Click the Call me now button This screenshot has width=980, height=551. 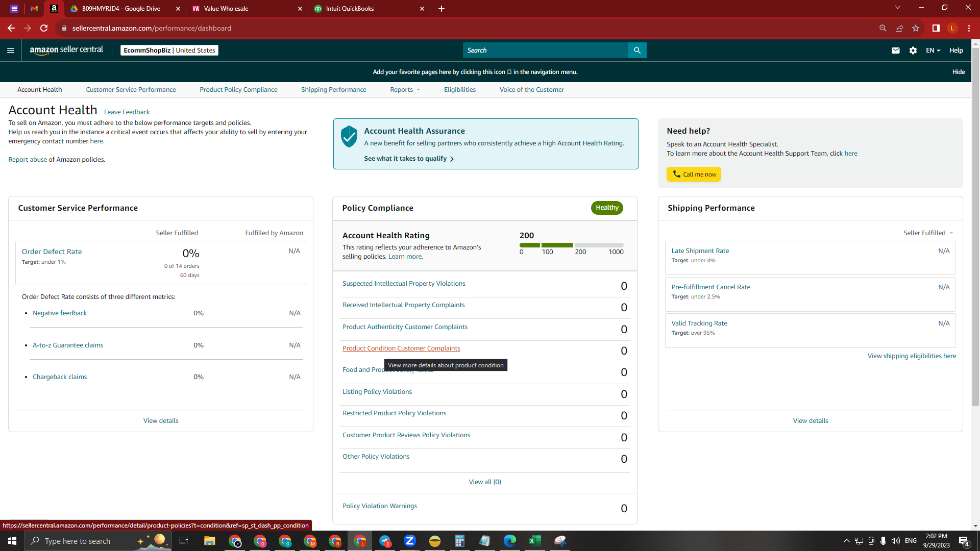pyautogui.click(x=694, y=174)
